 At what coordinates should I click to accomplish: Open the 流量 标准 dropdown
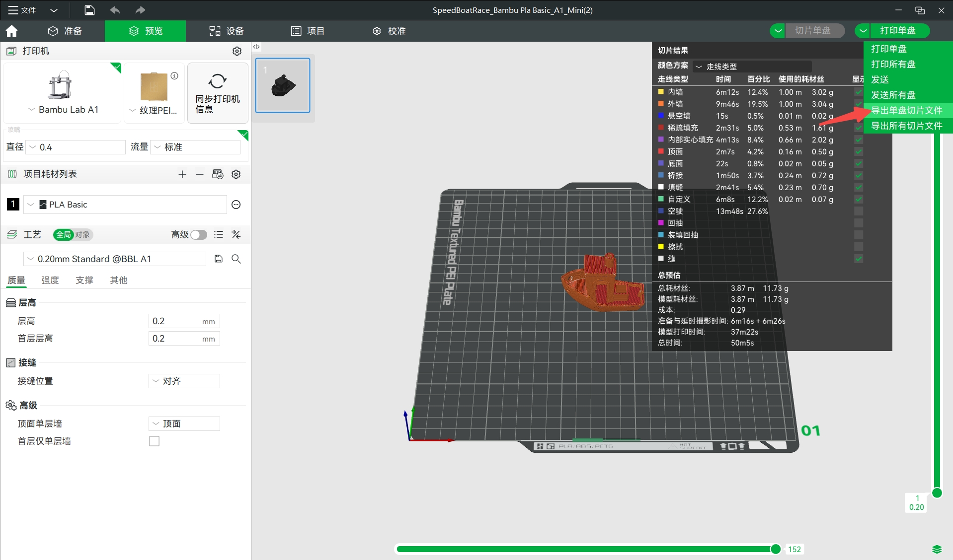(x=196, y=147)
